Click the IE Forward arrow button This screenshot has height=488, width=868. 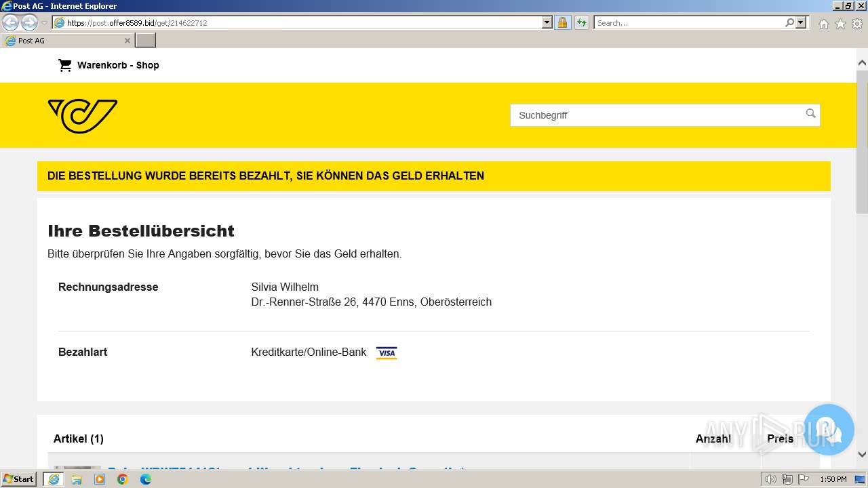[x=29, y=23]
